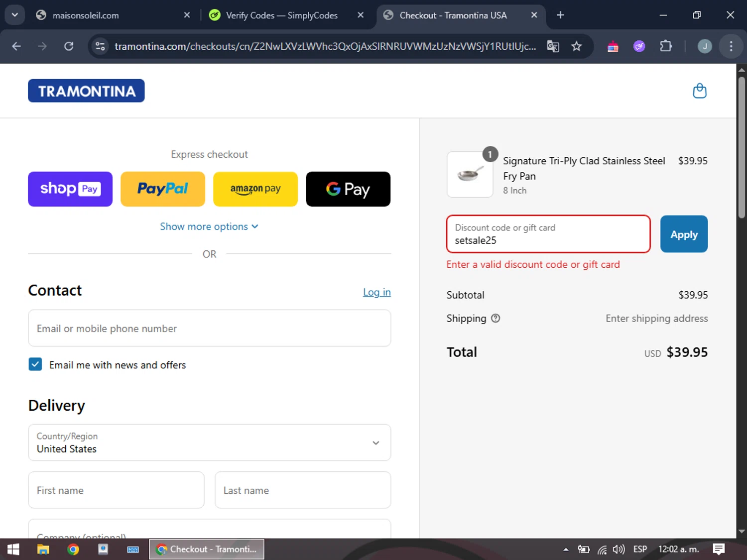Click the Shipping help question mark icon
Image resolution: width=747 pixels, height=560 pixels.
pos(496,318)
